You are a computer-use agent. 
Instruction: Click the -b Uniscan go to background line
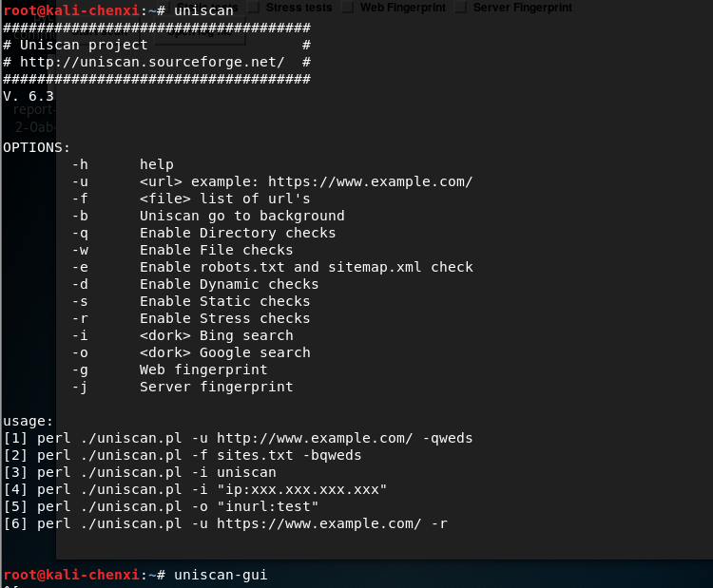point(207,216)
